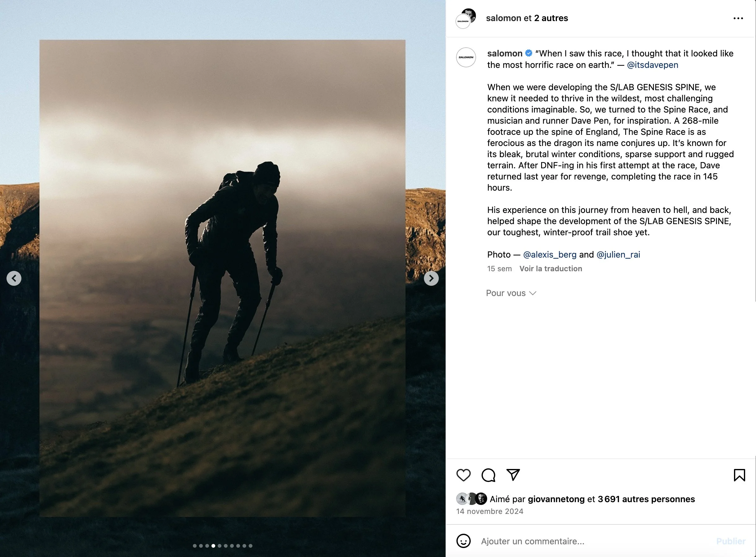This screenshot has width=756, height=557.
Task: Open comments via speech bubble icon
Action: [x=488, y=475]
